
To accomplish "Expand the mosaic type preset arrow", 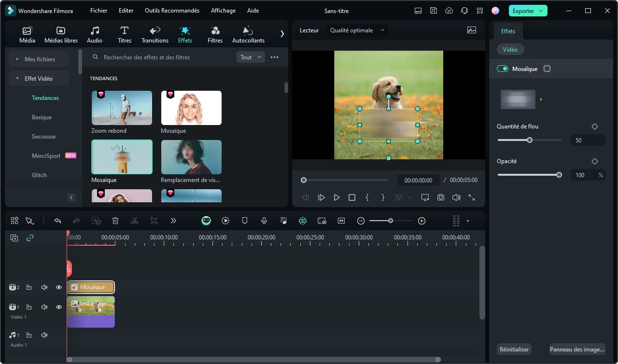I will coord(541,99).
